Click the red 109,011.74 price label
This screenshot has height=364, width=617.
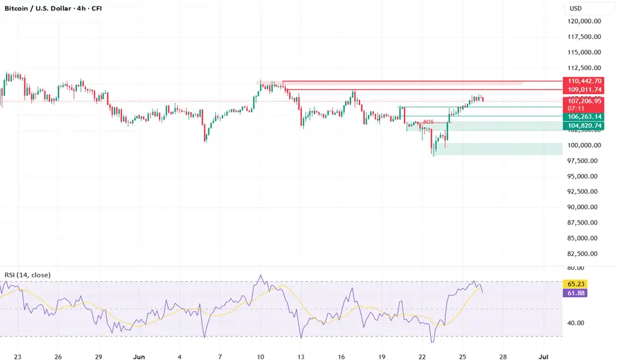click(x=584, y=90)
